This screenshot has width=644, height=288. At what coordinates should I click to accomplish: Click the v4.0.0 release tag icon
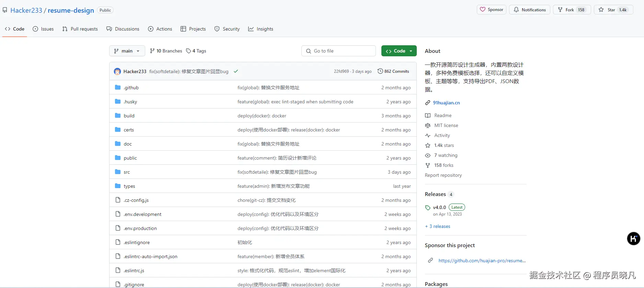(x=428, y=207)
